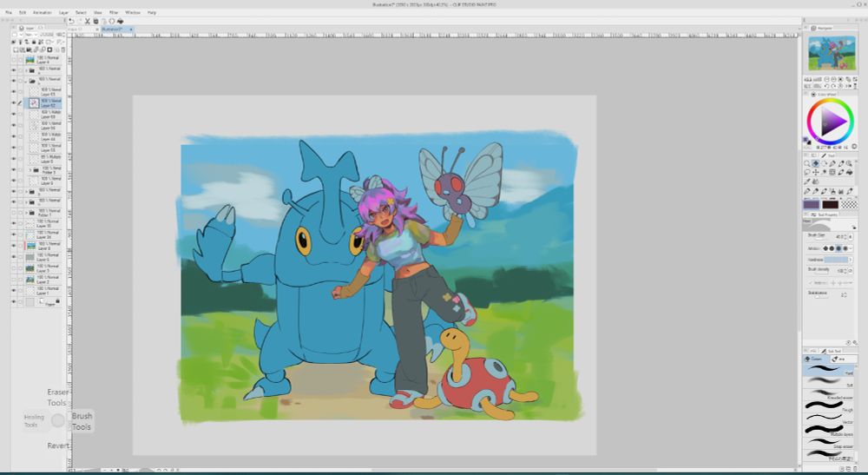Expand the Folder 1 layer group
Screen dimensions: 868x475
(26, 212)
